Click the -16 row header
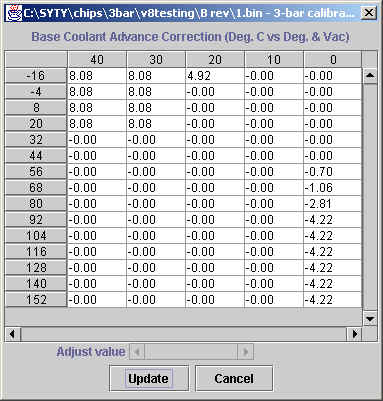 pos(36,76)
